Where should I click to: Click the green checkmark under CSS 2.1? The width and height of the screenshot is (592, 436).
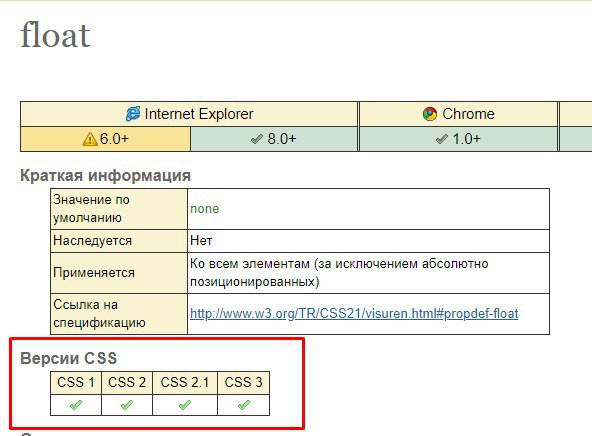[185, 405]
